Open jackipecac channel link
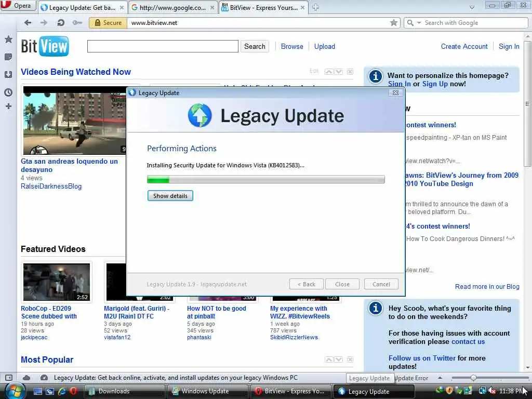Screen dimensions: 532x399 (34, 337)
